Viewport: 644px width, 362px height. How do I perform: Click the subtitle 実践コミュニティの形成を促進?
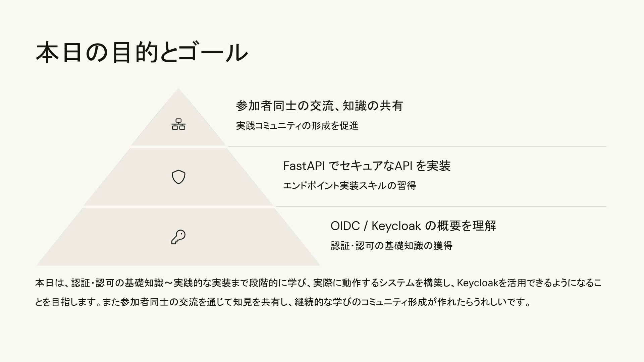pyautogui.click(x=297, y=126)
